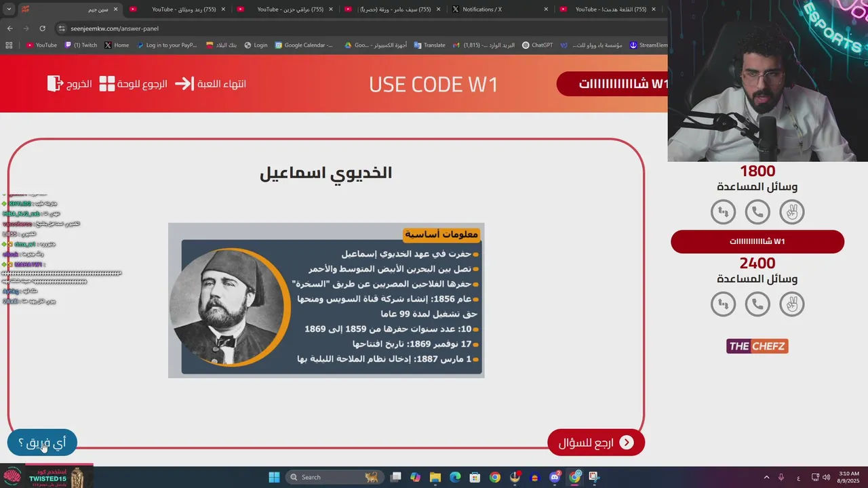Open the Twitch bookmark
This screenshot has width=868, height=488.
81,45
